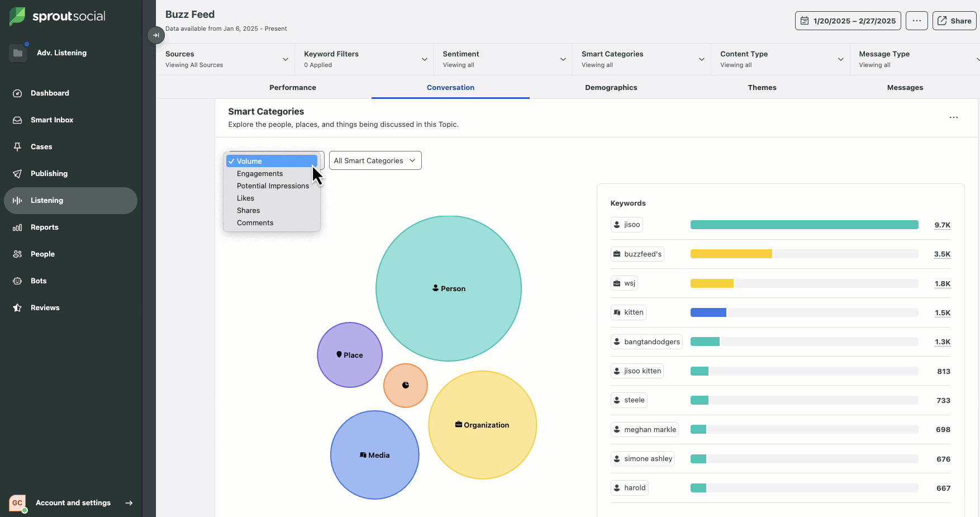Image resolution: width=980 pixels, height=517 pixels.
Task: Open the Smart Inbox from the sidebar
Action: coord(53,120)
